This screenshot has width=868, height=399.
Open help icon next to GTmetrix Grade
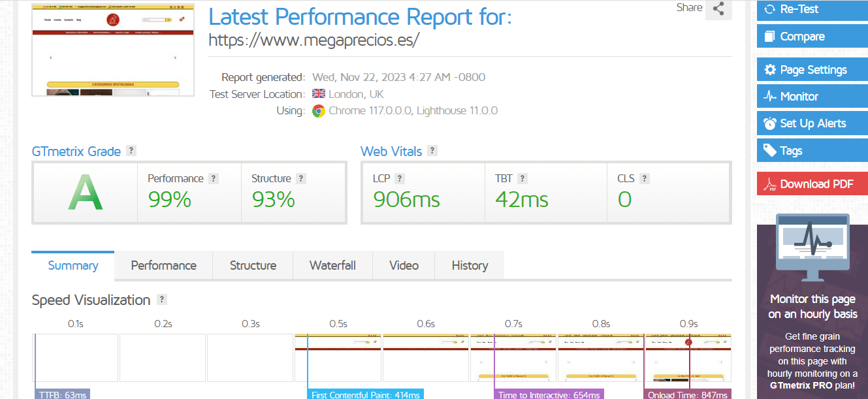coord(131,151)
